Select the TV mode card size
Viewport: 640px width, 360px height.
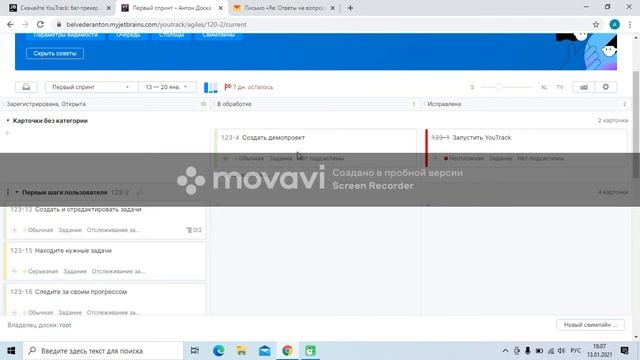coord(560,87)
